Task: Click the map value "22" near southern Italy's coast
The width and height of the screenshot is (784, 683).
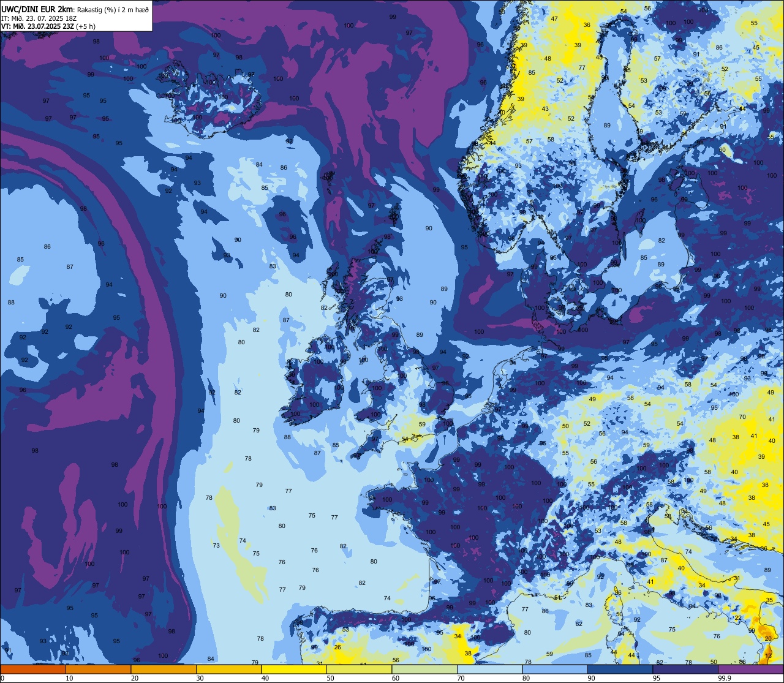Action: (x=737, y=619)
